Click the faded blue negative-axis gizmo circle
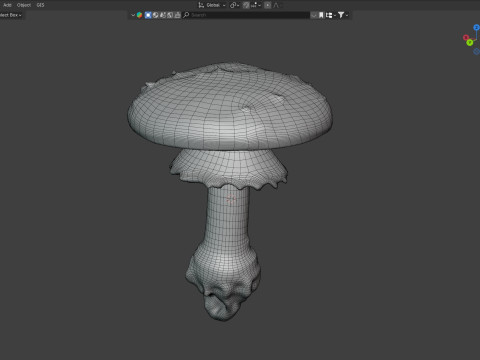 (477, 51)
